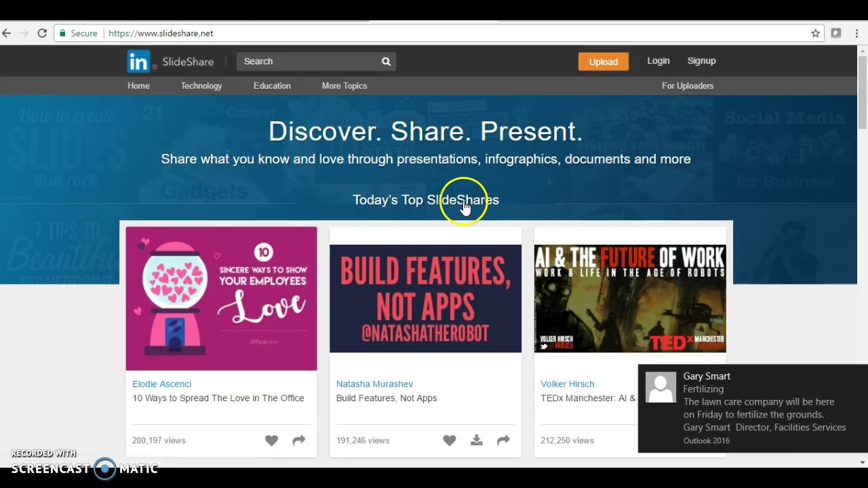This screenshot has width=868, height=488.
Task: Click the scrollbar down arrow
Action: [863, 462]
